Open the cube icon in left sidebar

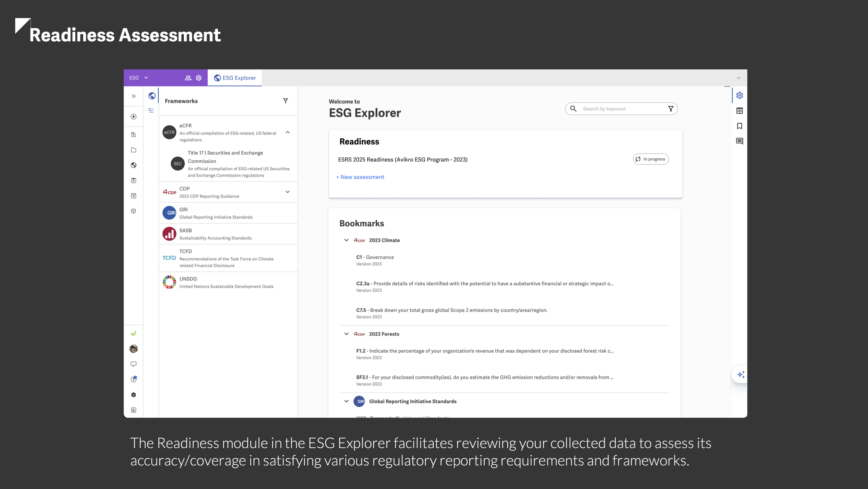[134, 211]
